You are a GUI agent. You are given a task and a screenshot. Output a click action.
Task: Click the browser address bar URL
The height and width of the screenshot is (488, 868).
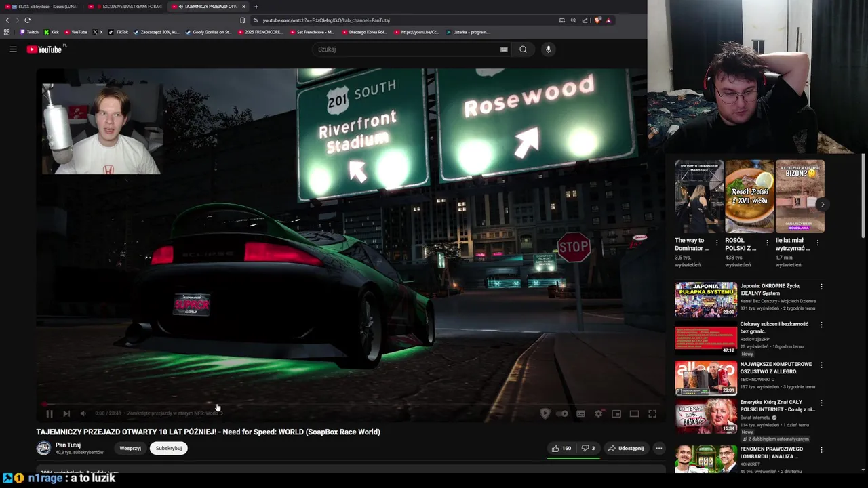(326, 20)
